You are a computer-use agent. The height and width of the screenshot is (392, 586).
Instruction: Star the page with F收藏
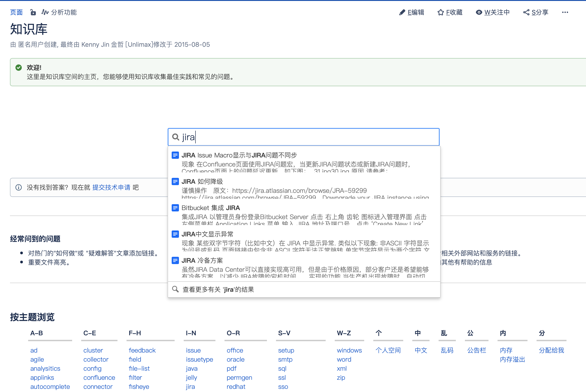pyautogui.click(x=450, y=12)
